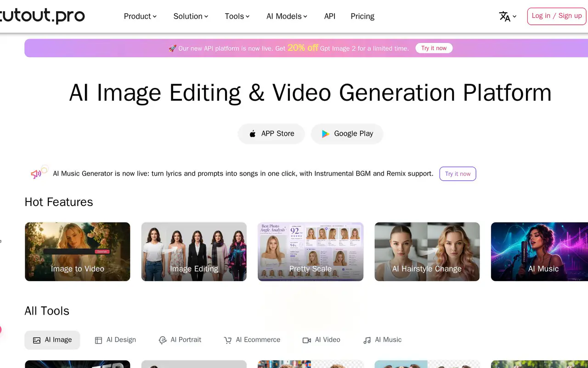Click Log in / Sign up button

557,16
